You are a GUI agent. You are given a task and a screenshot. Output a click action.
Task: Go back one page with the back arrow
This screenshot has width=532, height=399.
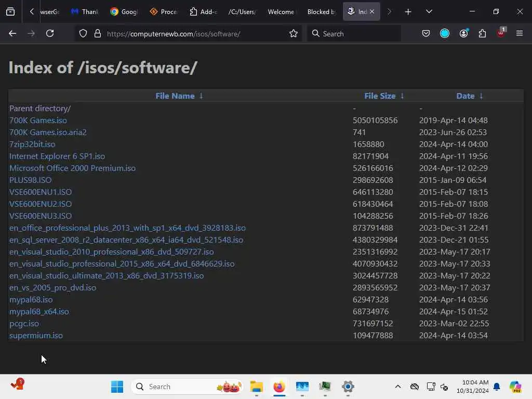[x=12, y=33]
